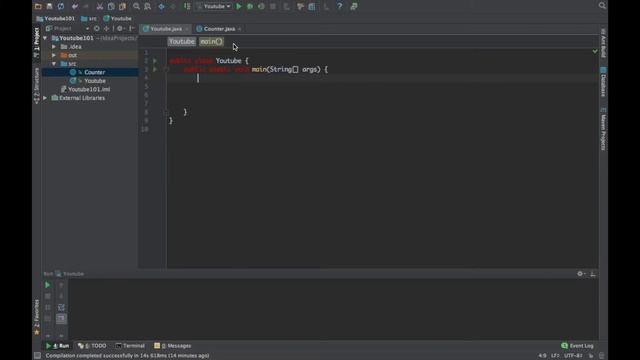Click the Make Project build icon

187,6
